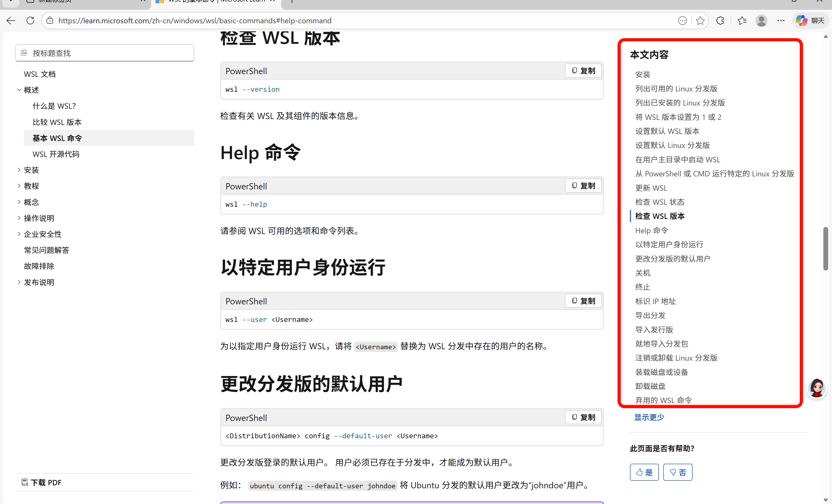Add page to favorites star icon

[700, 21]
